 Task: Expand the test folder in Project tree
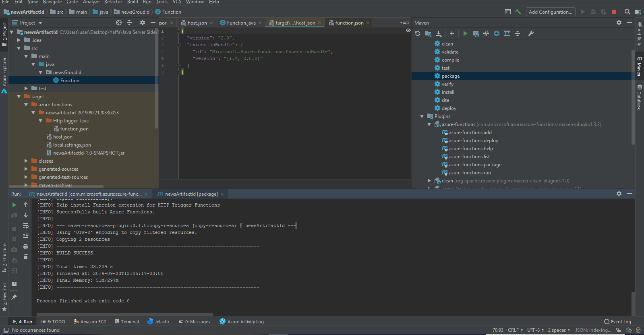pyautogui.click(x=26, y=89)
